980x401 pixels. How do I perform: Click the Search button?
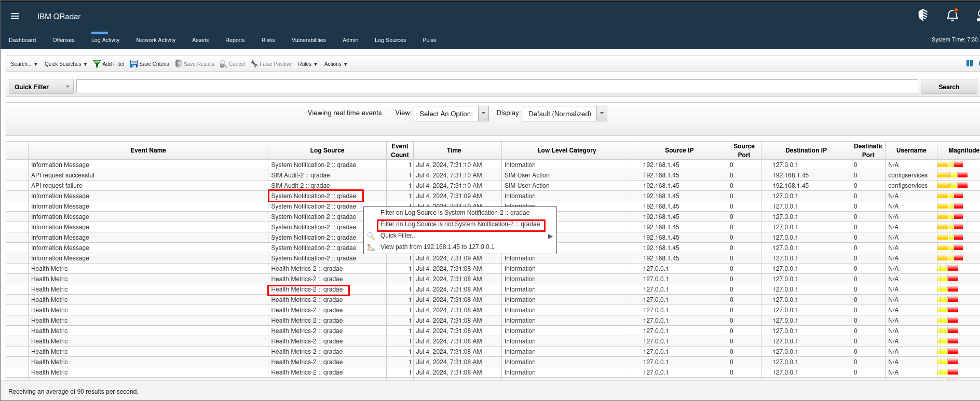[949, 87]
